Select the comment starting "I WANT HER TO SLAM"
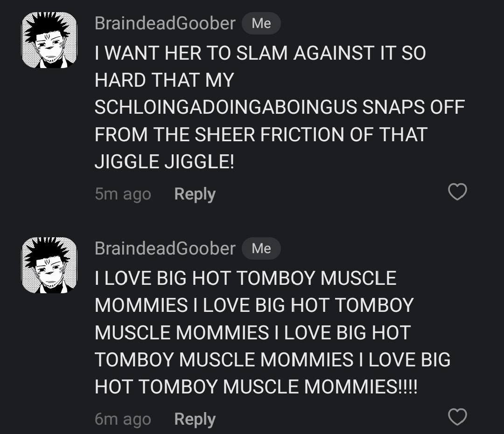 (260, 53)
